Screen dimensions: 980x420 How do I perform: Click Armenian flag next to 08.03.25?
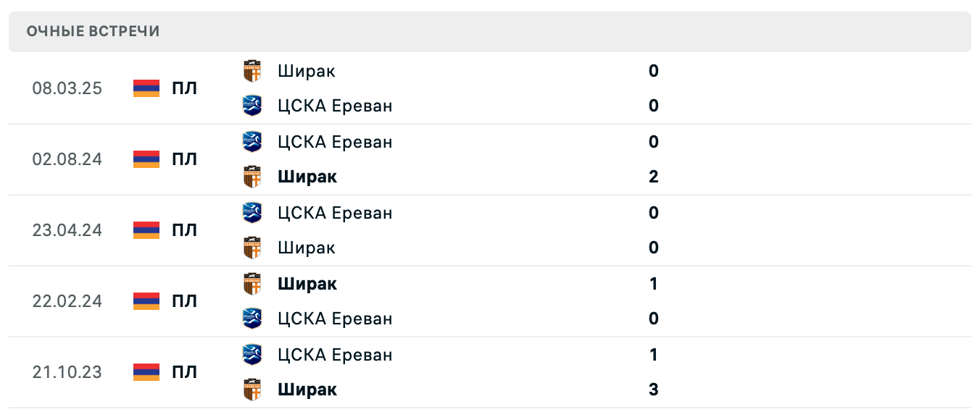tap(146, 88)
